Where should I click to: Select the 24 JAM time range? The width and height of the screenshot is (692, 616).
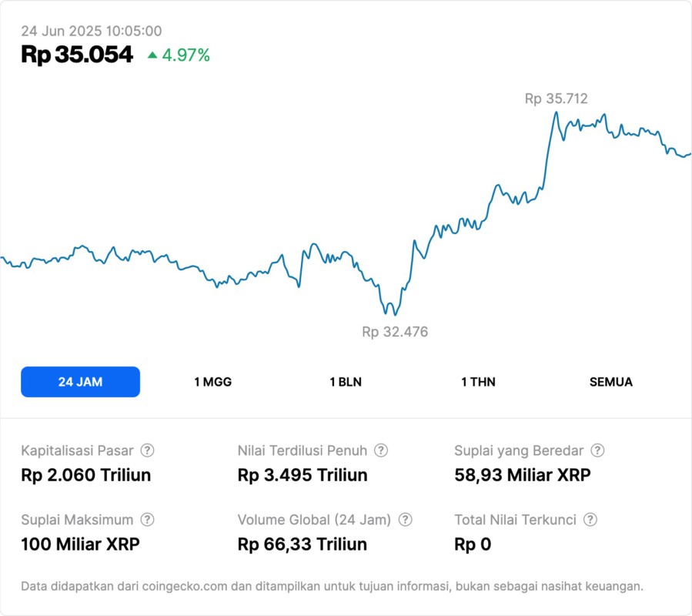click(80, 382)
